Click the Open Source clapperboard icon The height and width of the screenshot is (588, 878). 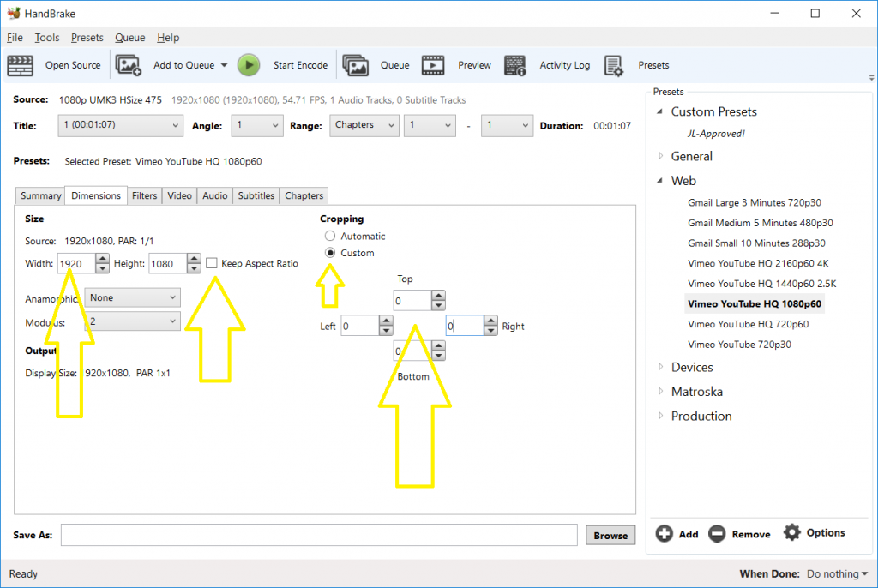pyautogui.click(x=21, y=65)
